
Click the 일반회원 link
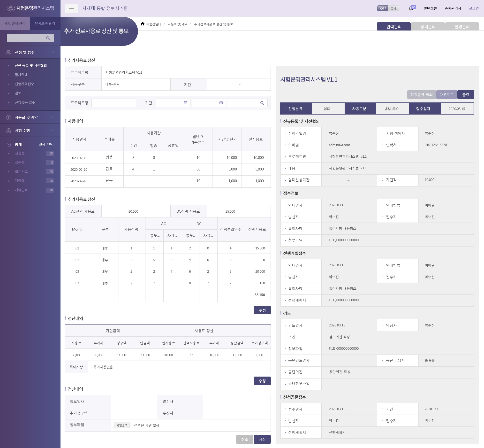click(430, 8)
